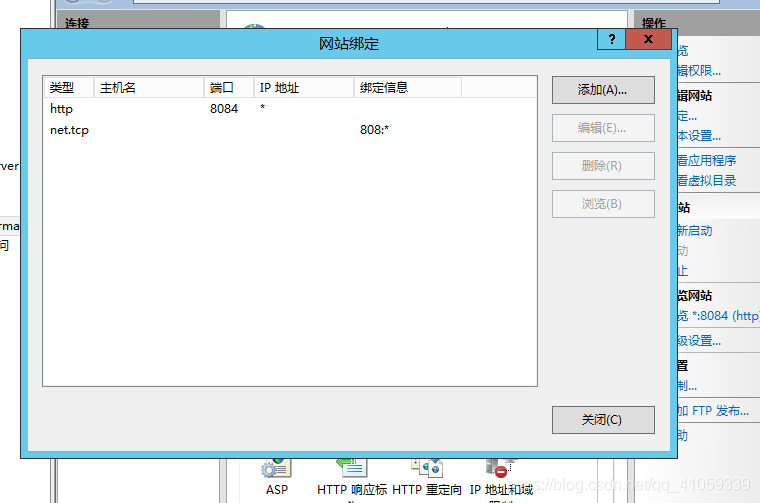Image resolution: width=760 pixels, height=503 pixels.
Task: Select the http binding row
Action: click(x=290, y=109)
